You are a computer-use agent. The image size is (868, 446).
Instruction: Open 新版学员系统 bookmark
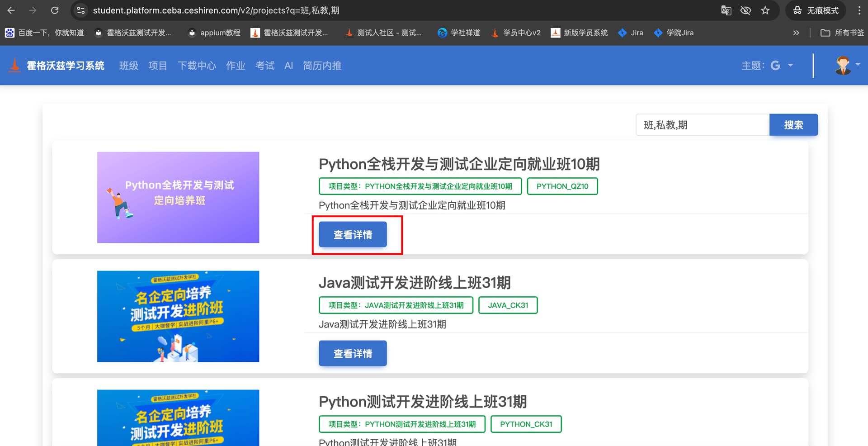tap(579, 33)
